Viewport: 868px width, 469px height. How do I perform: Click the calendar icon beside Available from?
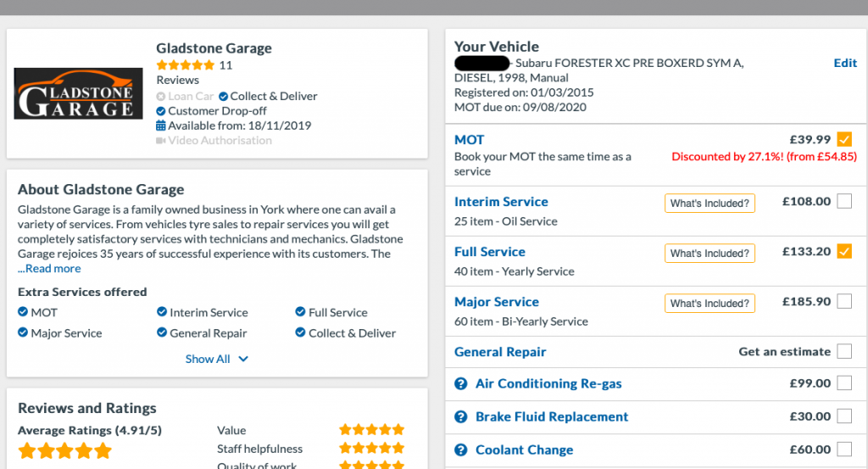161,126
